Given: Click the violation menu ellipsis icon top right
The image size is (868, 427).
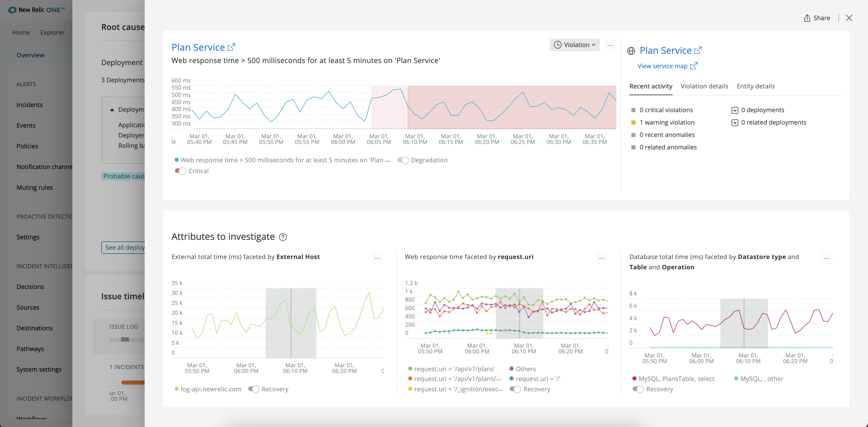Looking at the screenshot, I should point(610,45).
